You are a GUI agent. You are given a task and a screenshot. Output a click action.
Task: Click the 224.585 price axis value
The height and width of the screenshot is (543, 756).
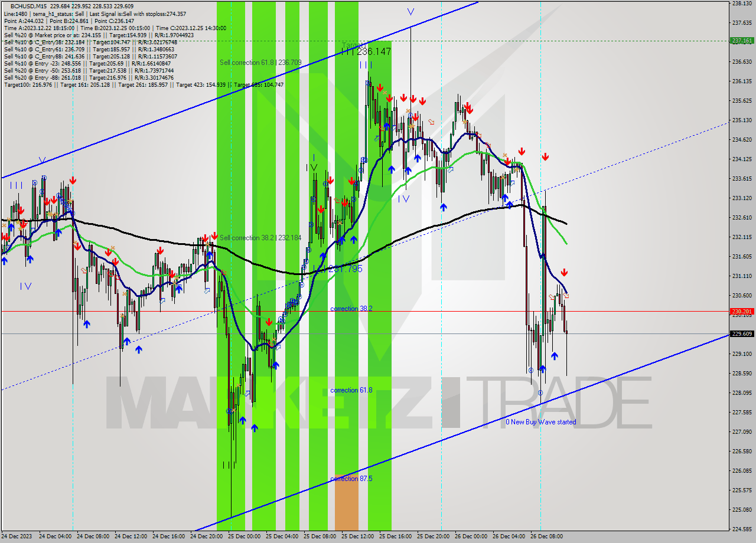pos(742,529)
